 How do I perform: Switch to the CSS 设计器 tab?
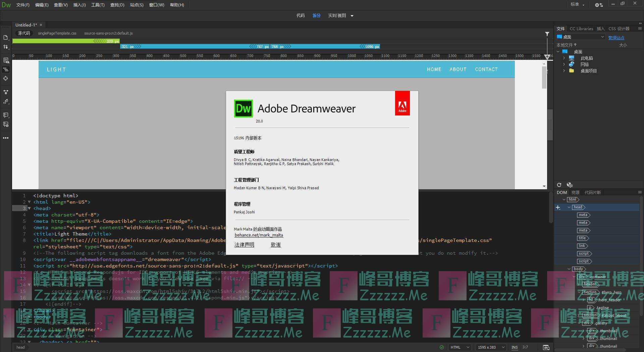click(619, 29)
